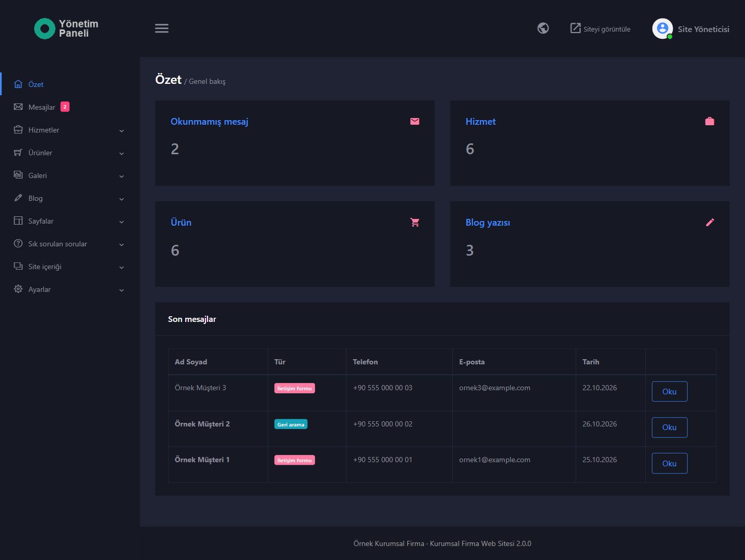Expand the Hizmetler submenu chevron
The height and width of the screenshot is (560, 745).
click(122, 131)
